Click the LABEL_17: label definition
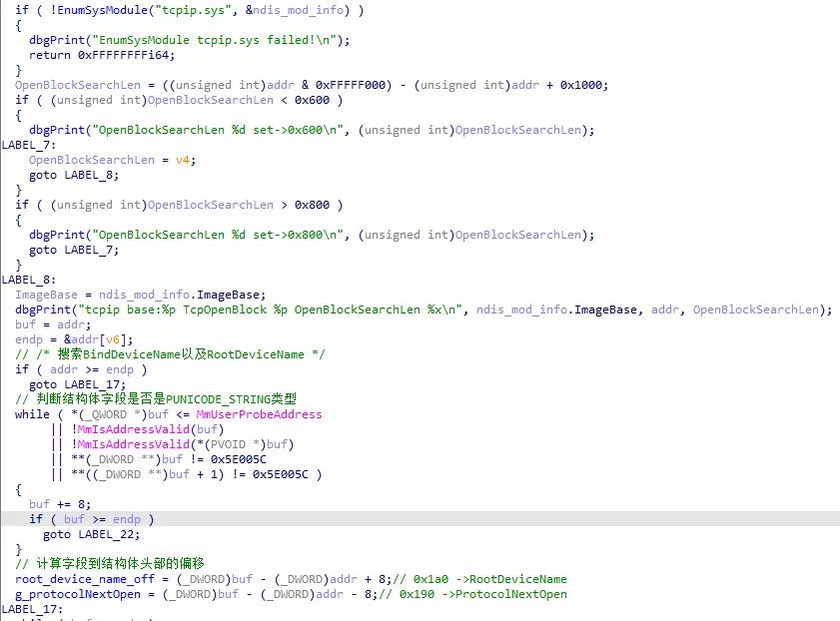Viewport: 840px width, 621px height. point(32,610)
